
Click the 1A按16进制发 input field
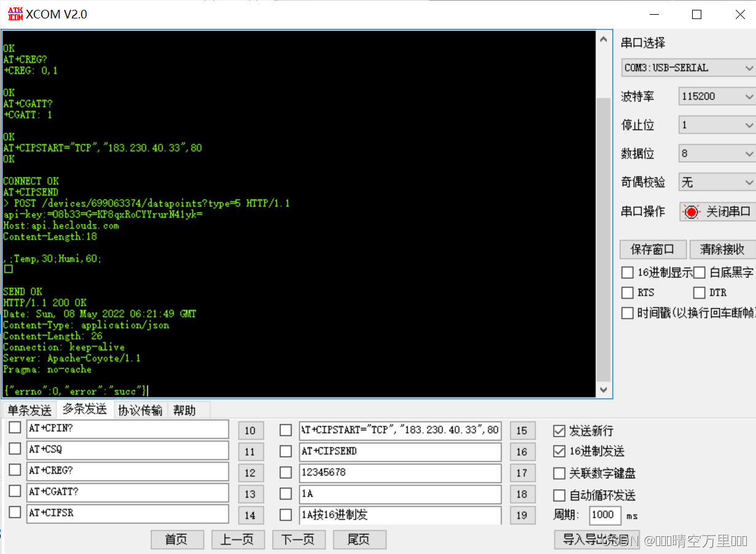tap(400, 515)
